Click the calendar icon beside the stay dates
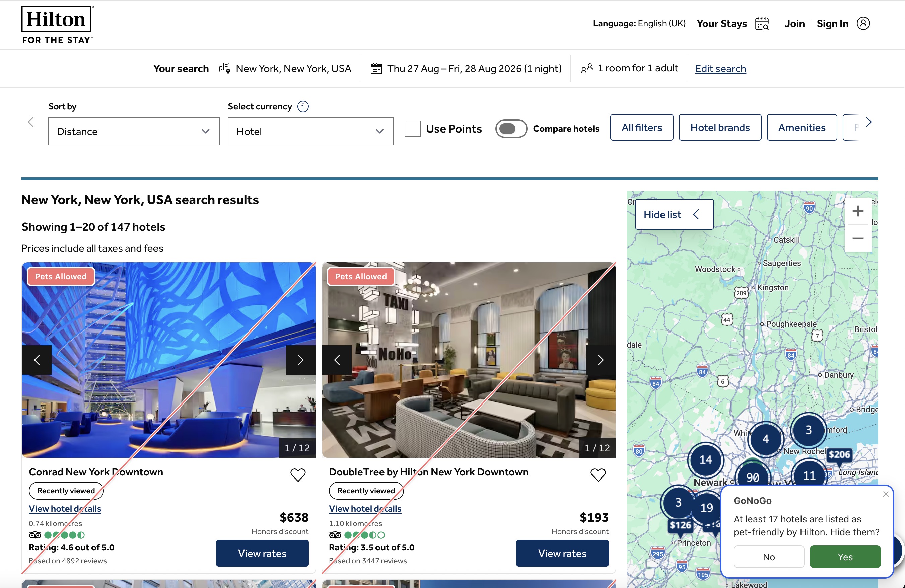Screen dimensions: 905x588 [x=376, y=68]
